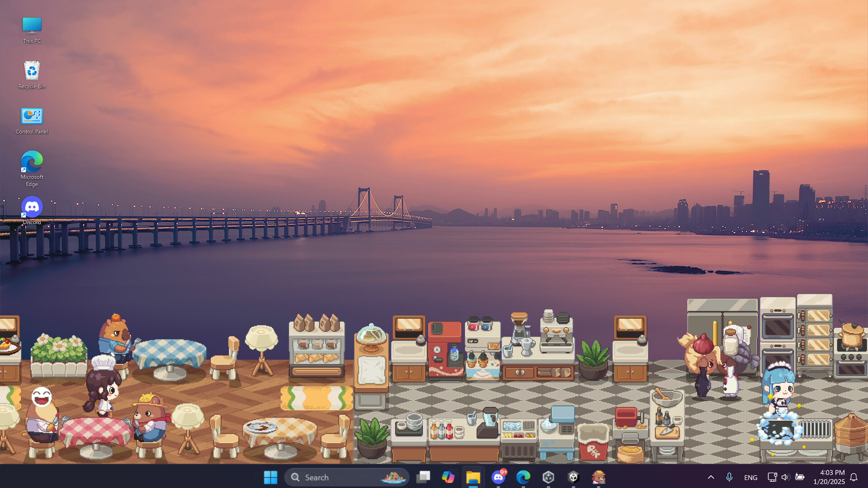Open File Explorer from the taskbar
This screenshot has width=868, height=488.
[x=473, y=477]
